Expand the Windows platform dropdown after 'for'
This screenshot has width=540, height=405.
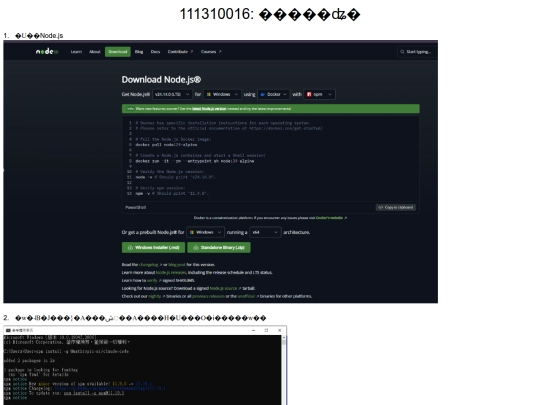point(222,94)
